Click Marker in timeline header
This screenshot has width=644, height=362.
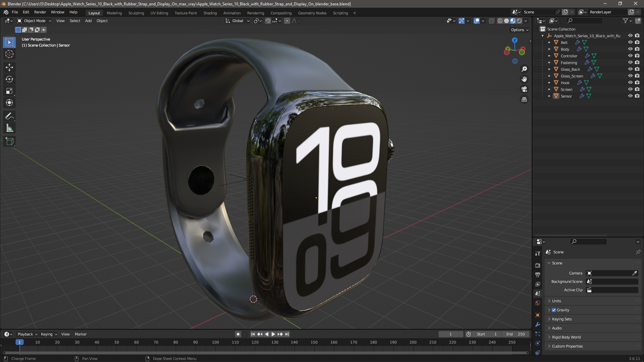[x=80, y=334]
